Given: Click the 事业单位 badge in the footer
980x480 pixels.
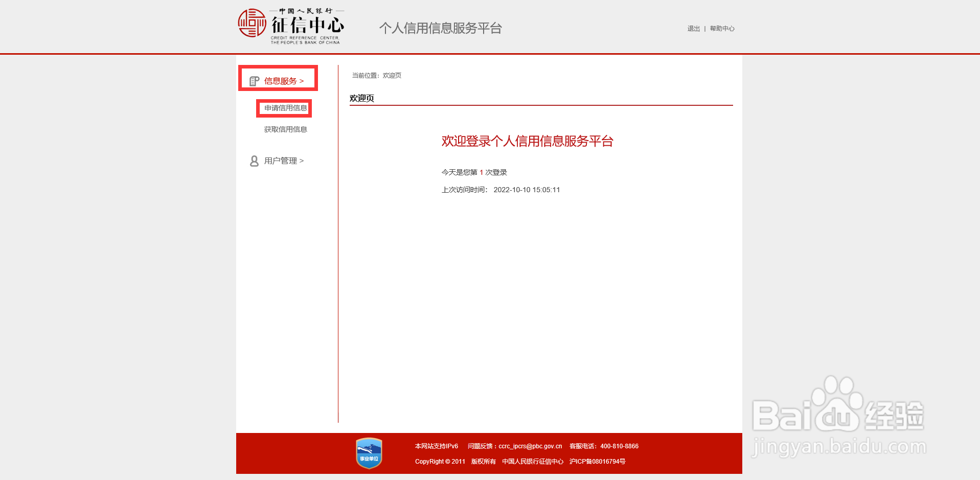Looking at the screenshot, I should tap(369, 453).
